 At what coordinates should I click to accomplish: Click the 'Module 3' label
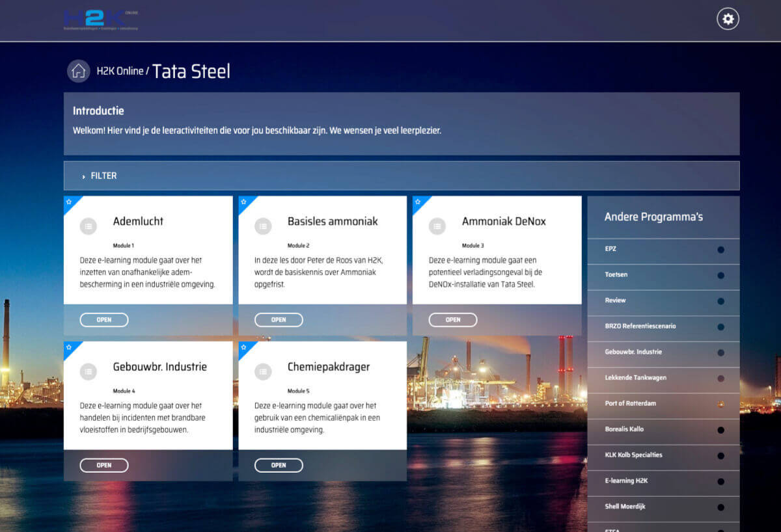(x=473, y=246)
